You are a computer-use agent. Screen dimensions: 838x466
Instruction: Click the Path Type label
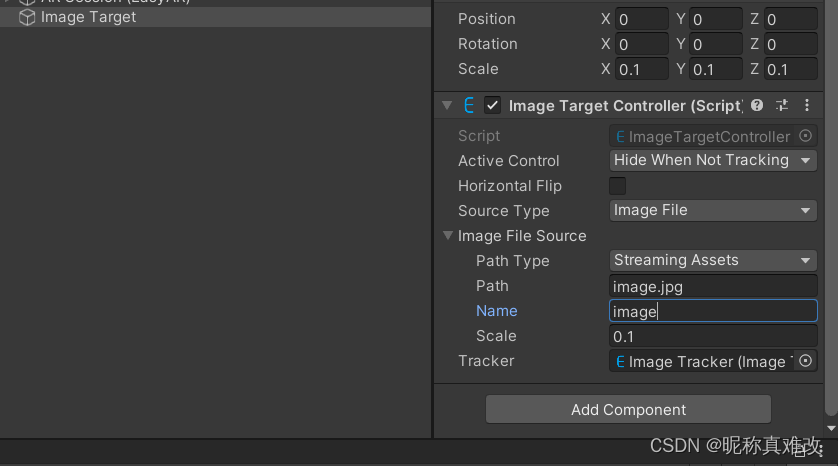point(513,260)
